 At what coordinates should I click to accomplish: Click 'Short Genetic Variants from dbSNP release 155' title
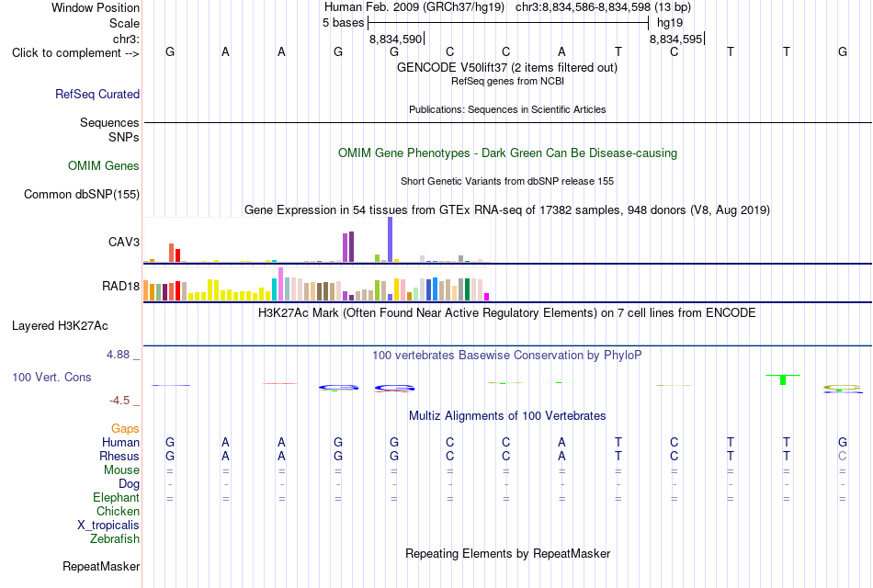[507, 182]
